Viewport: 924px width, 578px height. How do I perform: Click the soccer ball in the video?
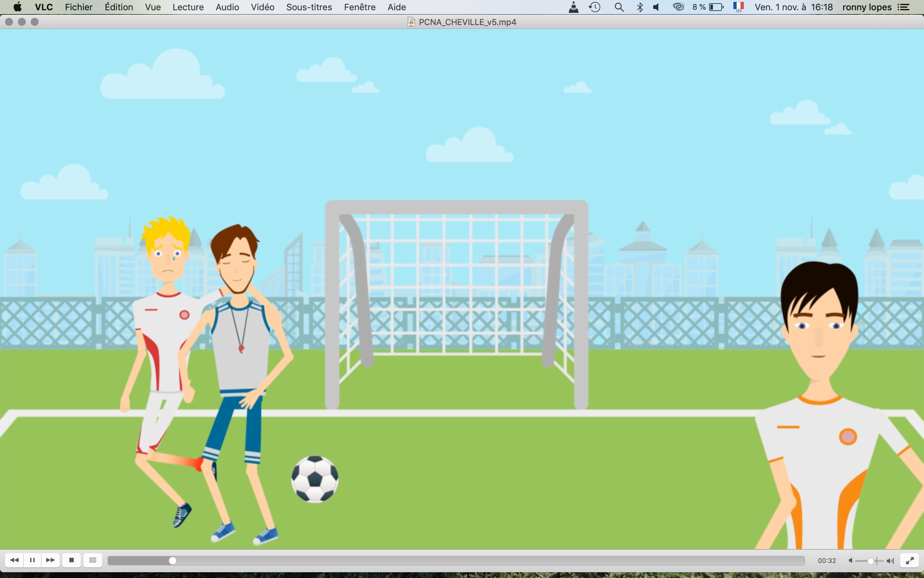coord(315,479)
